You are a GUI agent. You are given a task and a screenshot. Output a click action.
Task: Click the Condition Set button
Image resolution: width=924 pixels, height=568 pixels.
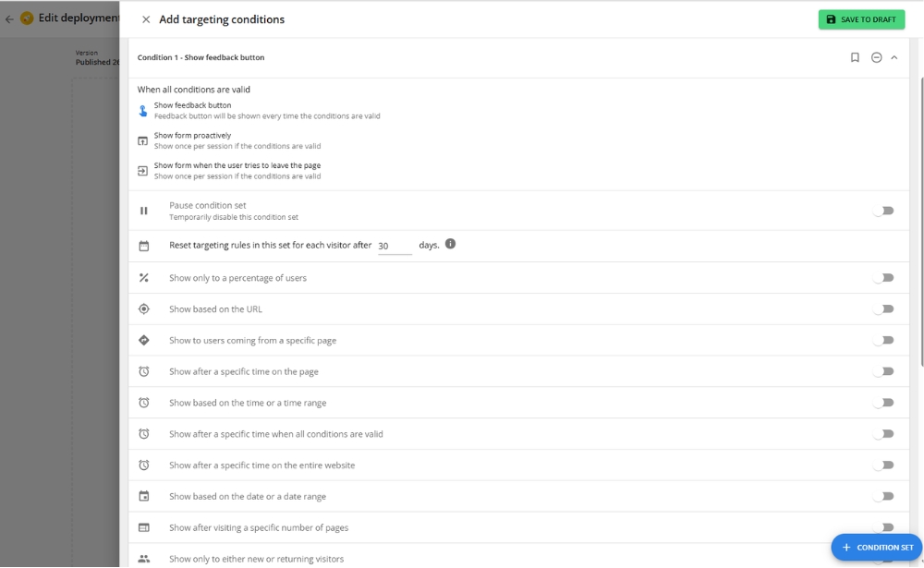(876, 547)
